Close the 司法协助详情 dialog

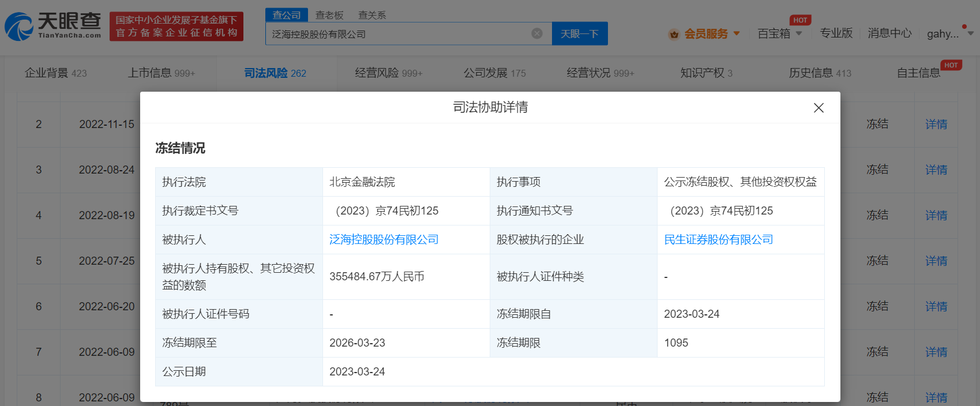[x=818, y=108]
